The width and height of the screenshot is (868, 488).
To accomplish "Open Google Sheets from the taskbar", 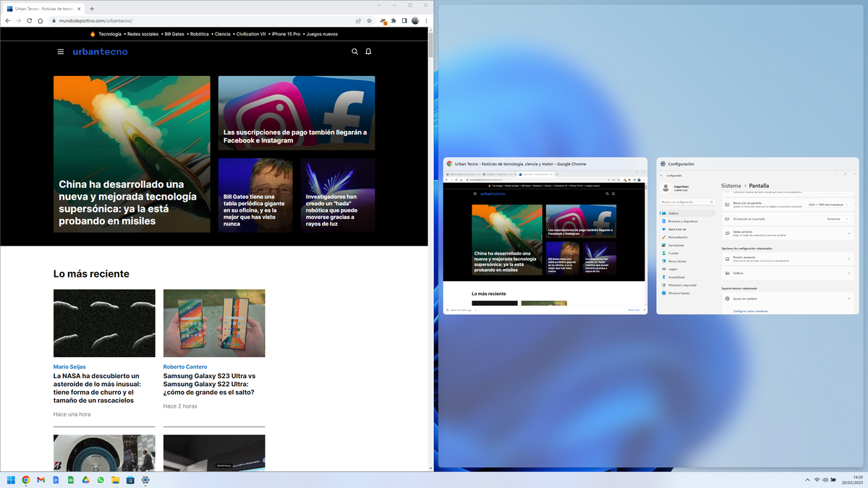I will coord(71,480).
